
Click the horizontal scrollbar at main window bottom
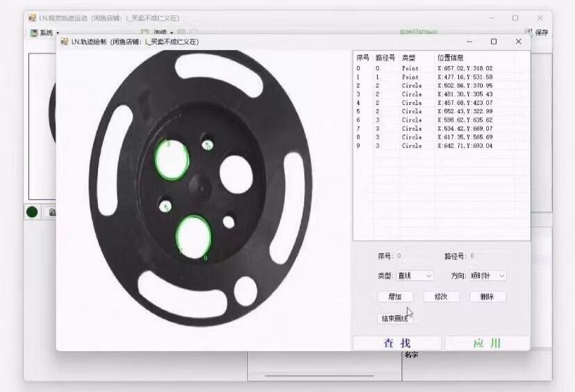click(x=319, y=375)
